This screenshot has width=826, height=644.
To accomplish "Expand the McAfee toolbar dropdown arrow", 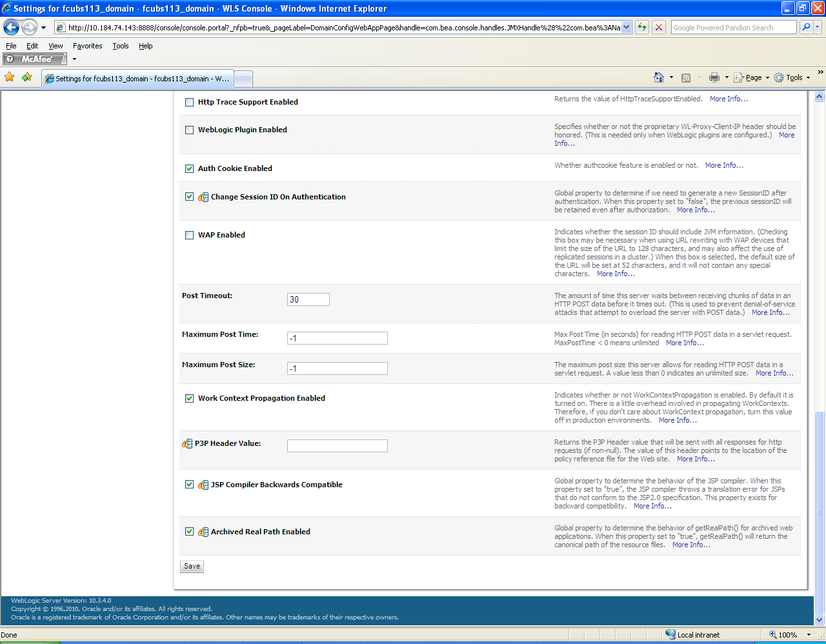I will click(74, 59).
